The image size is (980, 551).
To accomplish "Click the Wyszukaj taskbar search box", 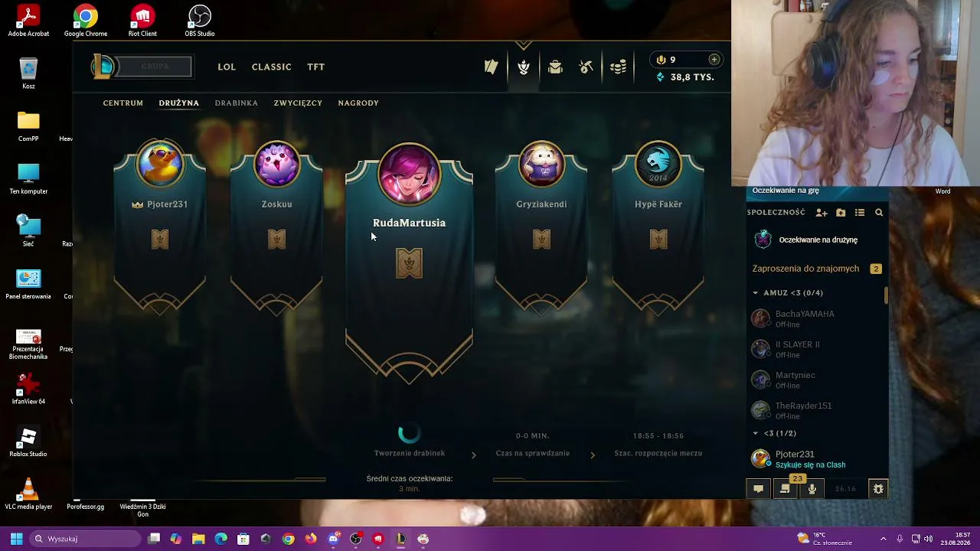I will (85, 539).
